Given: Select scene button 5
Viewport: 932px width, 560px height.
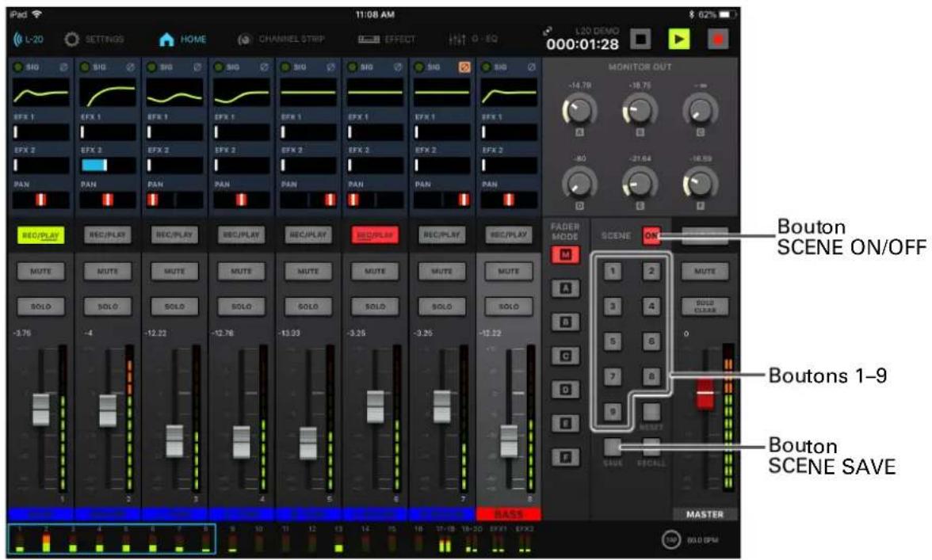Looking at the screenshot, I should (613, 341).
